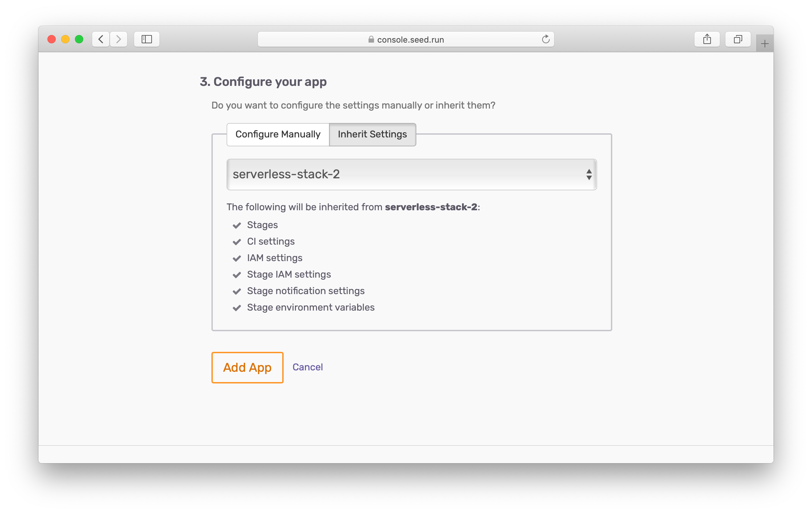Image resolution: width=812 pixels, height=514 pixels.
Task: Open a new tab with plus
Action: click(765, 44)
